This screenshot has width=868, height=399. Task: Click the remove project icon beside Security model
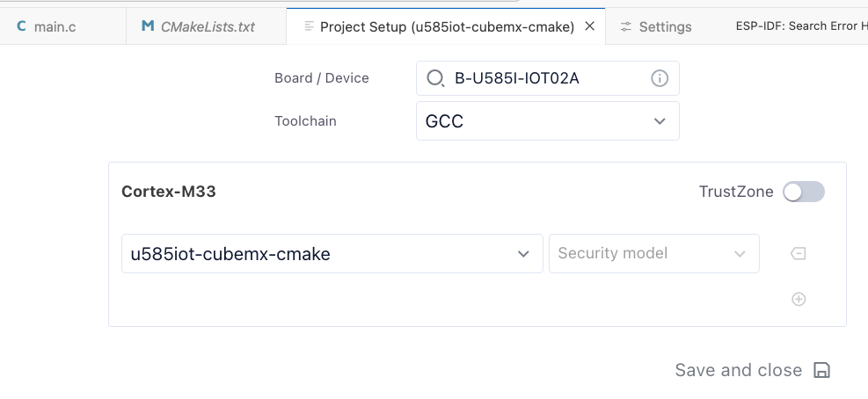pyautogui.click(x=799, y=253)
